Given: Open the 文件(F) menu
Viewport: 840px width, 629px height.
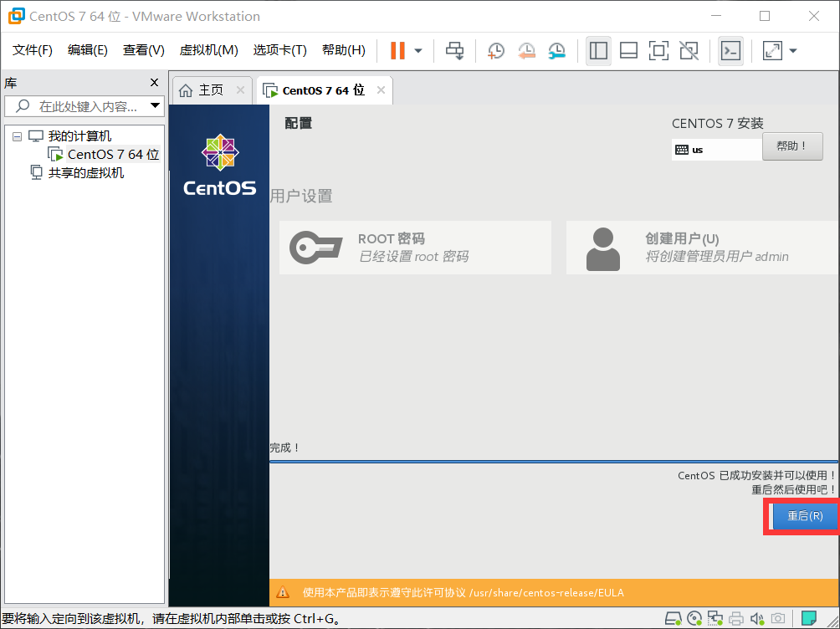Looking at the screenshot, I should pos(32,50).
